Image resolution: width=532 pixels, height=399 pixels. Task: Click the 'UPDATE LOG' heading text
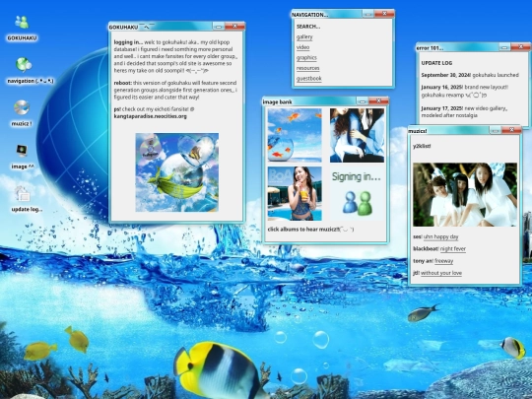436,63
